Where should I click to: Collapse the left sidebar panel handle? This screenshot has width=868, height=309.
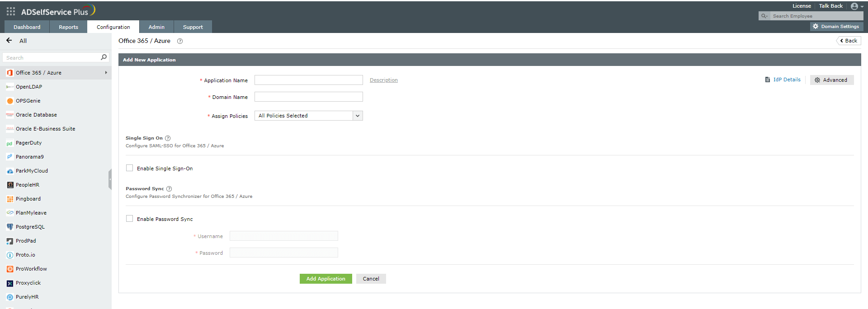(110, 179)
